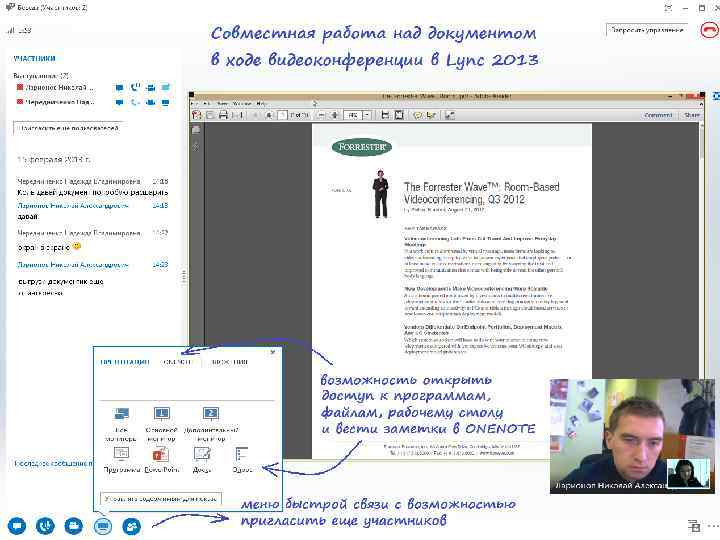Choose the Программа sharing option

[121, 460]
